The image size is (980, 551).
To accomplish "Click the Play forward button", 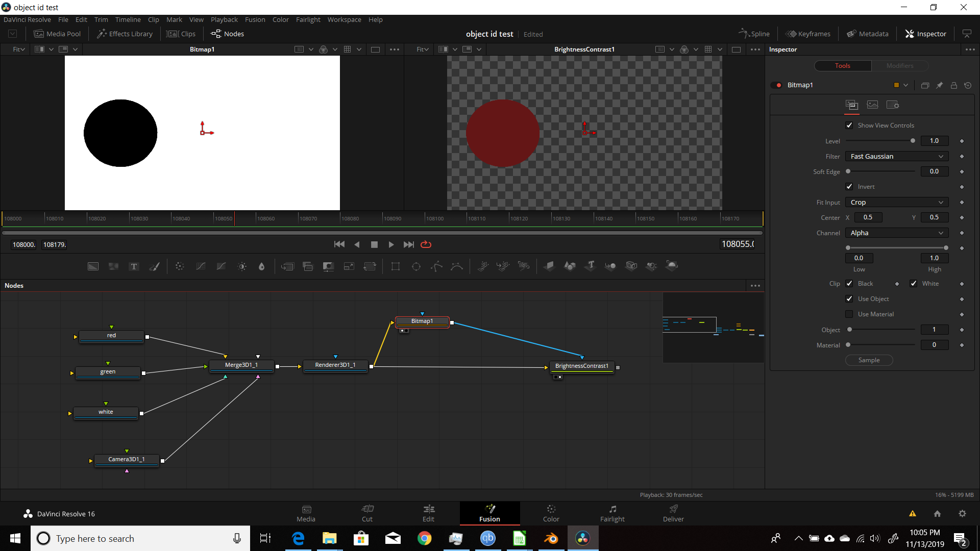I will point(391,244).
